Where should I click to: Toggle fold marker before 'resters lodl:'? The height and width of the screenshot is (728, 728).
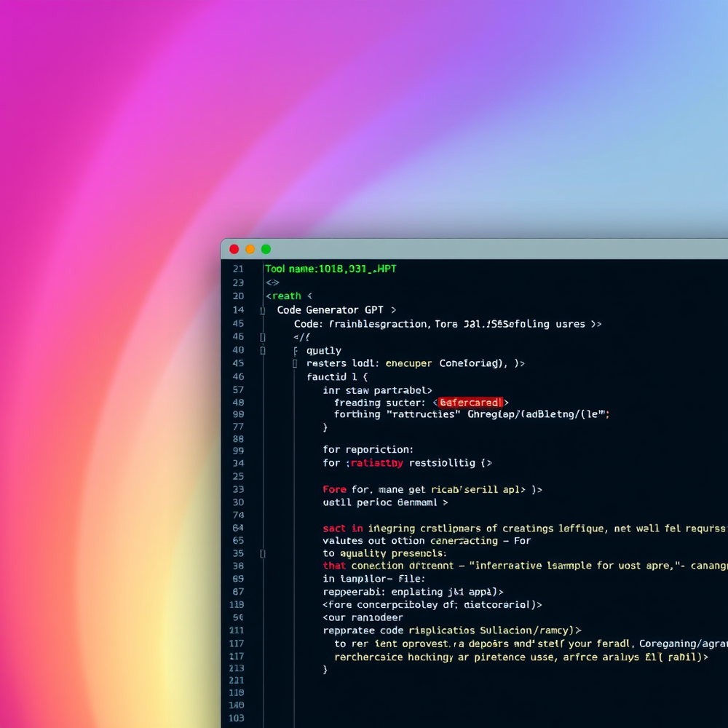(295, 363)
